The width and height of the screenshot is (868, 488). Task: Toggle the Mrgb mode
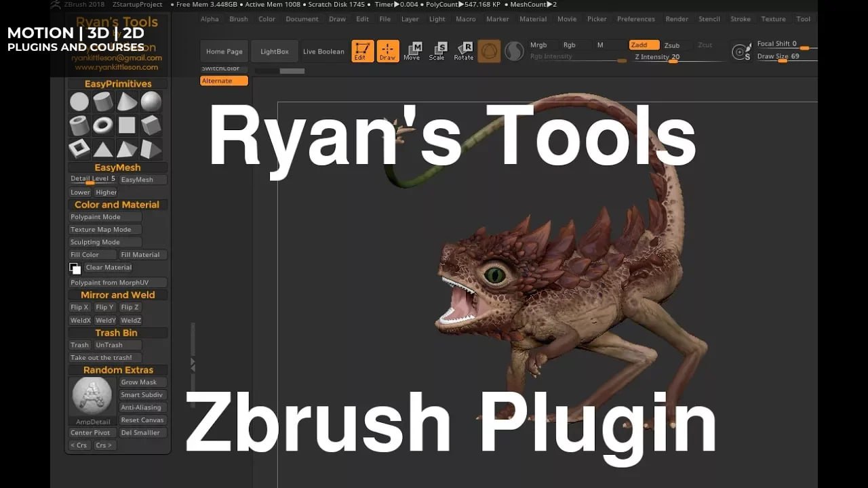(x=538, y=45)
